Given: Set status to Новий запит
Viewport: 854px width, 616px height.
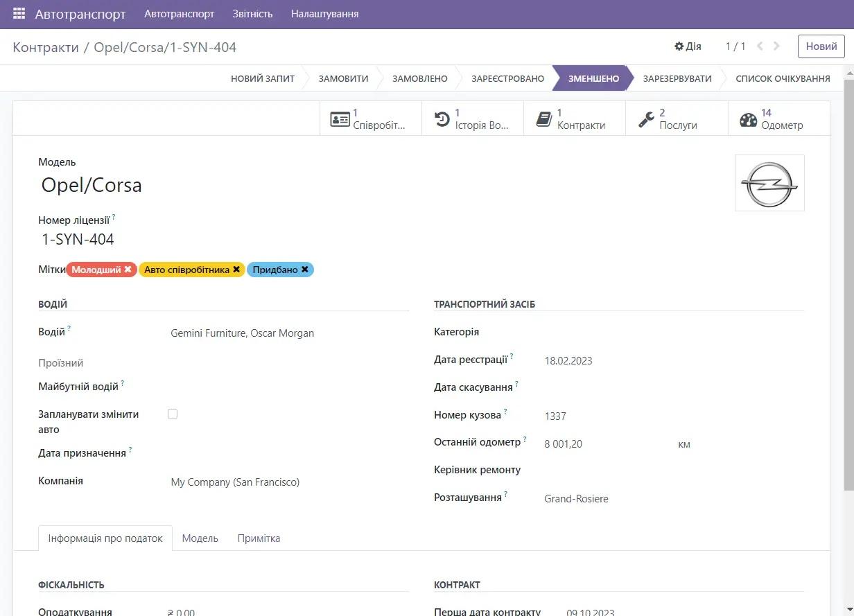Looking at the screenshot, I should point(263,78).
